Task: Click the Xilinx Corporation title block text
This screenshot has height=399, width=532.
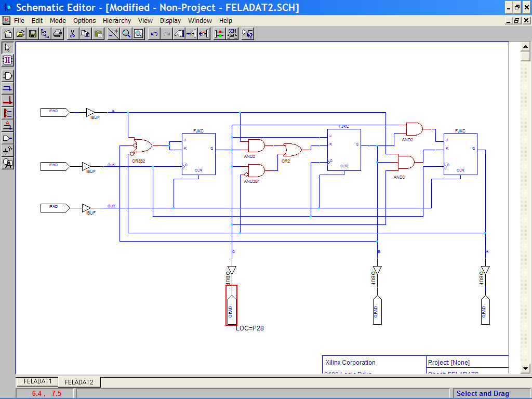Action: (351, 362)
